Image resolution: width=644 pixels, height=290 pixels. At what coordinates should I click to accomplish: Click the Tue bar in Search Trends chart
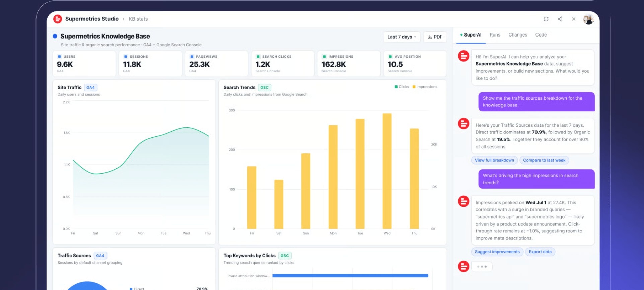[360, 174]
